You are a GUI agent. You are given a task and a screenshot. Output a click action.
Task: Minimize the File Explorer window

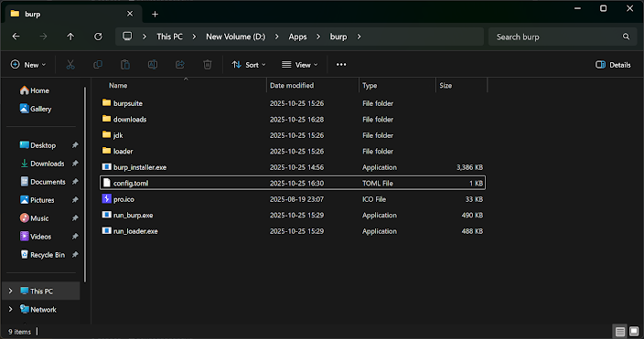click(577, 8)
